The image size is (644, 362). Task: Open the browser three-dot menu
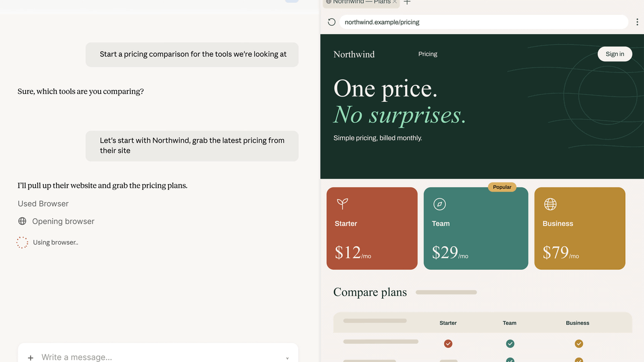[637, 22]
